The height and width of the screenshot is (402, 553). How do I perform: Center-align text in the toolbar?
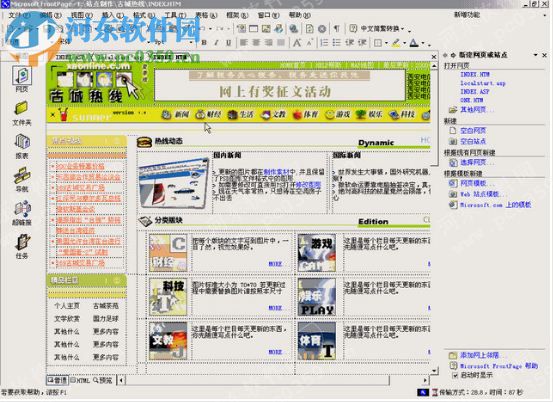pyautogui.click(x=256, y=43)
